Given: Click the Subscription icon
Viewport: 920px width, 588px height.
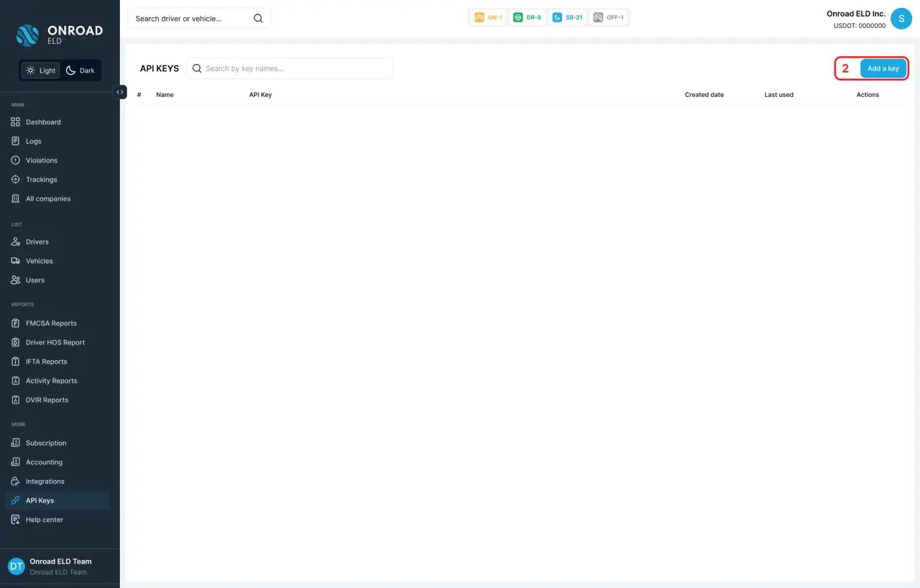Looking at the screenshot, I should click(16, 443).
